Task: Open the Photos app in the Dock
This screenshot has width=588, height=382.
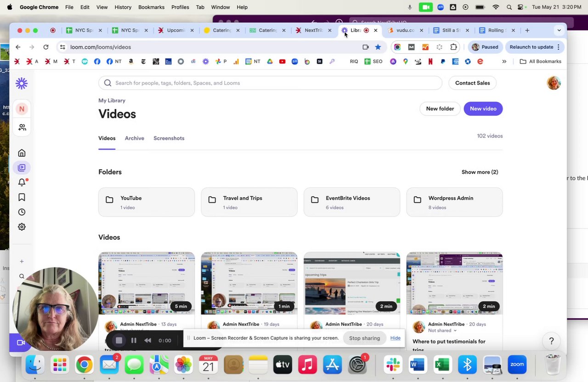Action: click(183, 365)
